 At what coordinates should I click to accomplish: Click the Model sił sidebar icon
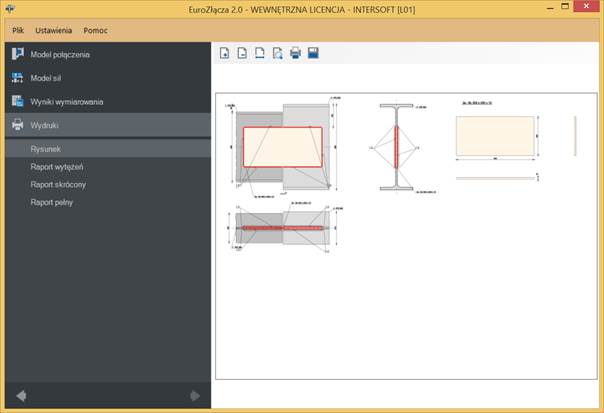coord(17,78)
